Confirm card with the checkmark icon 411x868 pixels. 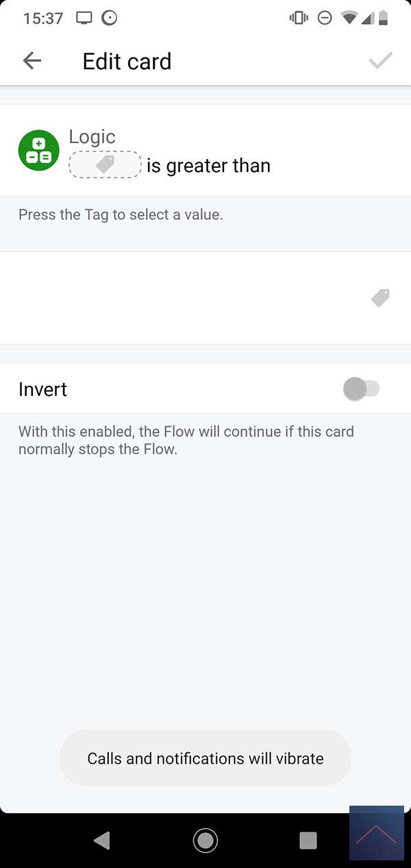[380, 61]
